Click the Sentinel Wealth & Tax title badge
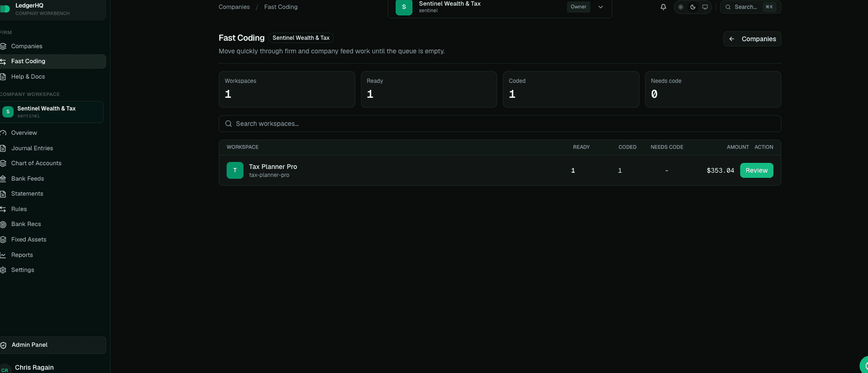868x373 pixels. point(301,38)
